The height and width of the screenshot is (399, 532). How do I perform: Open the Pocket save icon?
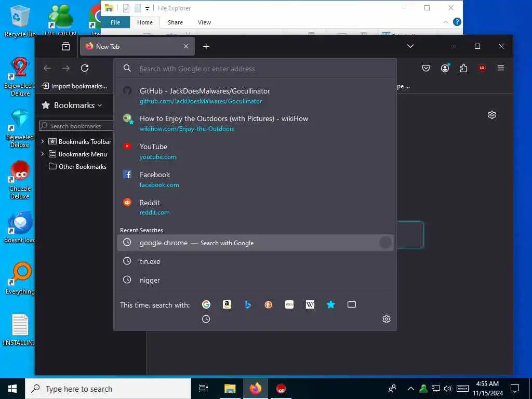click(426, 68)
